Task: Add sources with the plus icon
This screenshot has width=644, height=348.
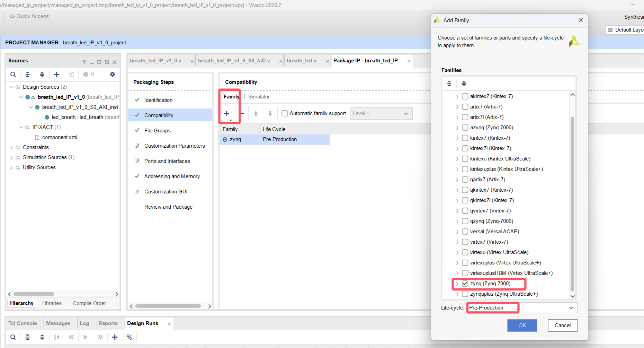Action: coord(57,74)
